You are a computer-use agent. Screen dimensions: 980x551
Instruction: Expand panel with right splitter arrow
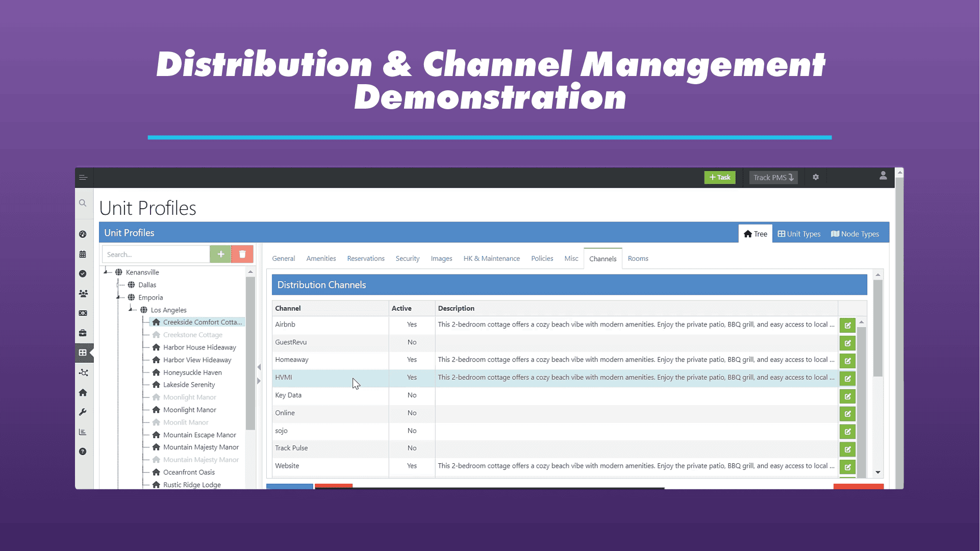(259, 381)
